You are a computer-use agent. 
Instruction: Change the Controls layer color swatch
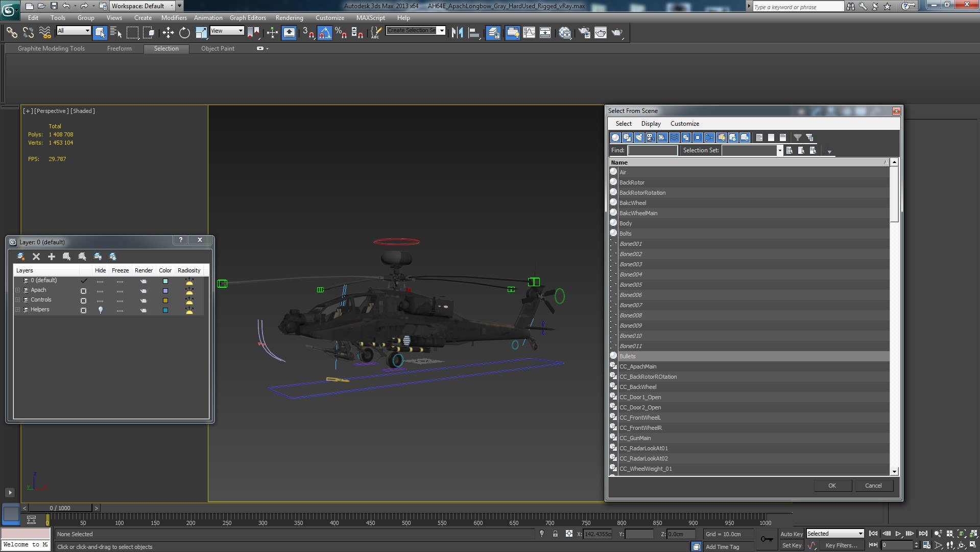pyautogui.click(x=165, y=301)
